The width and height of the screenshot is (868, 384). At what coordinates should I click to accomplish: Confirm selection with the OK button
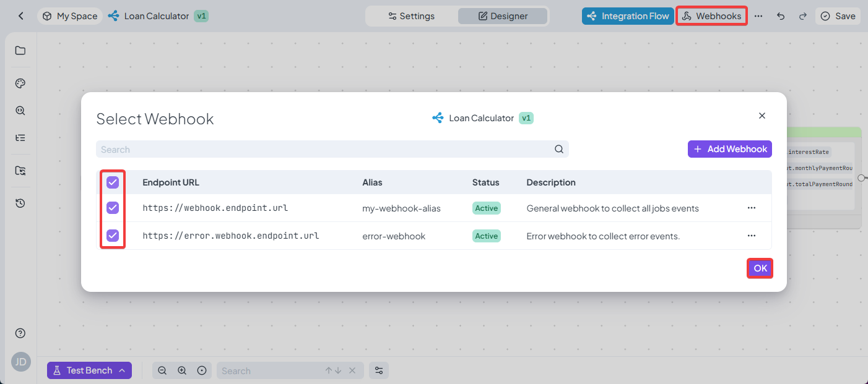click(x=760, y=268)
